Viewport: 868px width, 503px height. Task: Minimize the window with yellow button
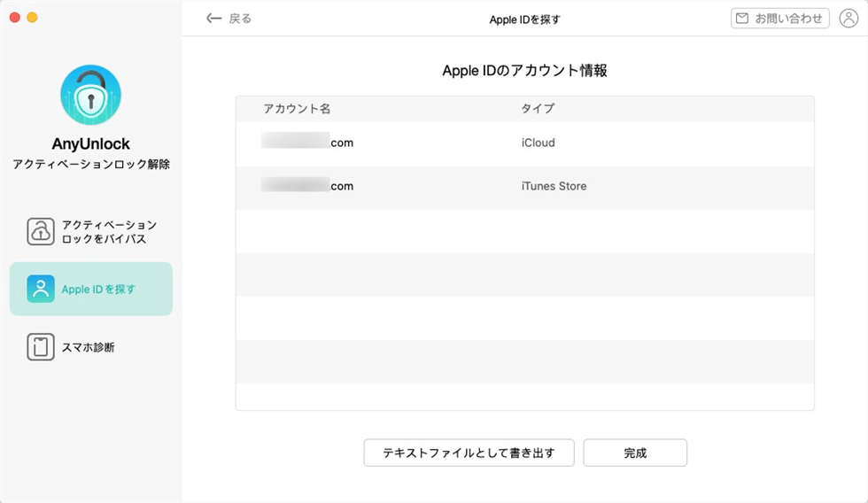pos(32,18)
